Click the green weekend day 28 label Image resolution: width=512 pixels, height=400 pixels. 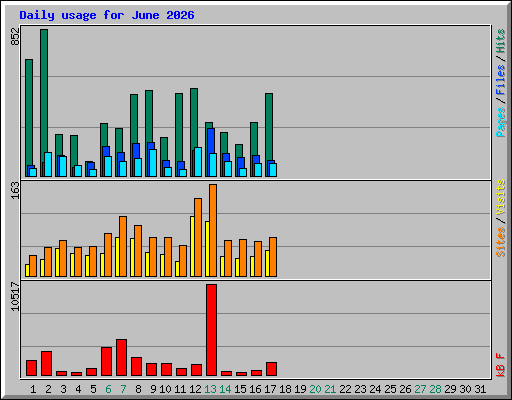[435, 389]
